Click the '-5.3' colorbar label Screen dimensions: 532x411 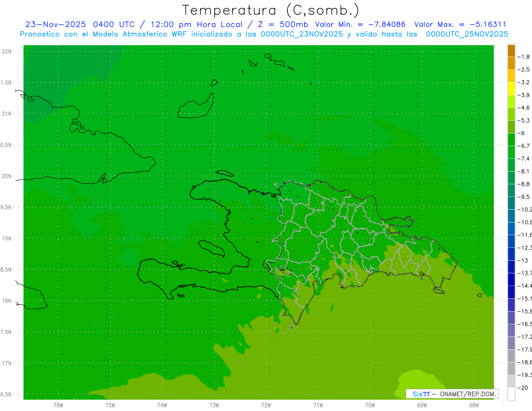[x=524, y=121]
